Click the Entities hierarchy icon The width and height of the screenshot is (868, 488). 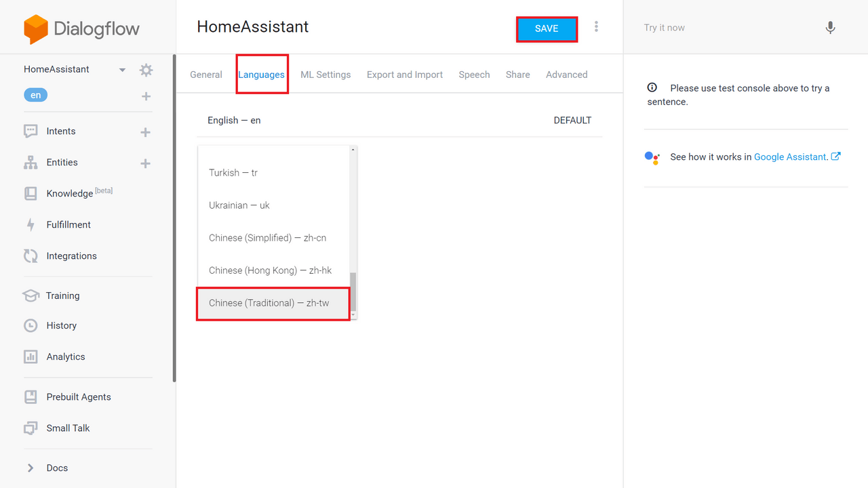point(31,163)
